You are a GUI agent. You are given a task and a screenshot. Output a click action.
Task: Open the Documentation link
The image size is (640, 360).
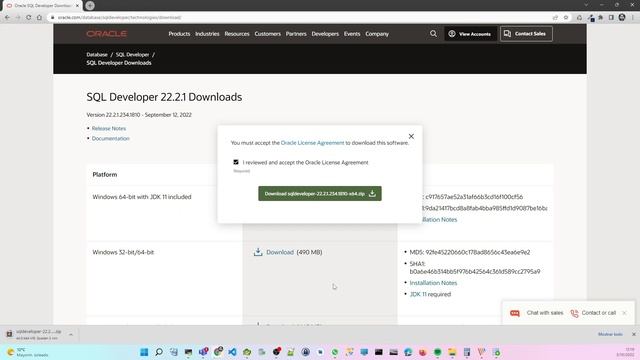tap(111, 138)
